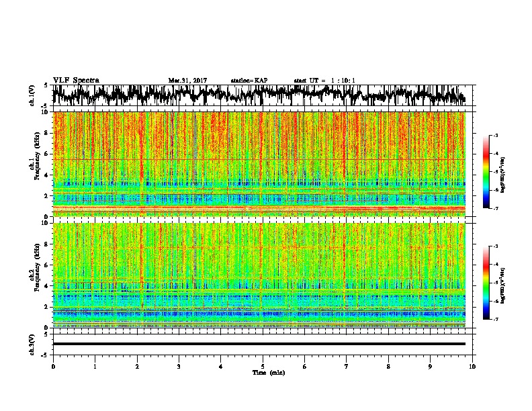This screenshot has height=411, width=532.
Task: Select the date text "Mar.31, 2017"
Action: (187, 81)
